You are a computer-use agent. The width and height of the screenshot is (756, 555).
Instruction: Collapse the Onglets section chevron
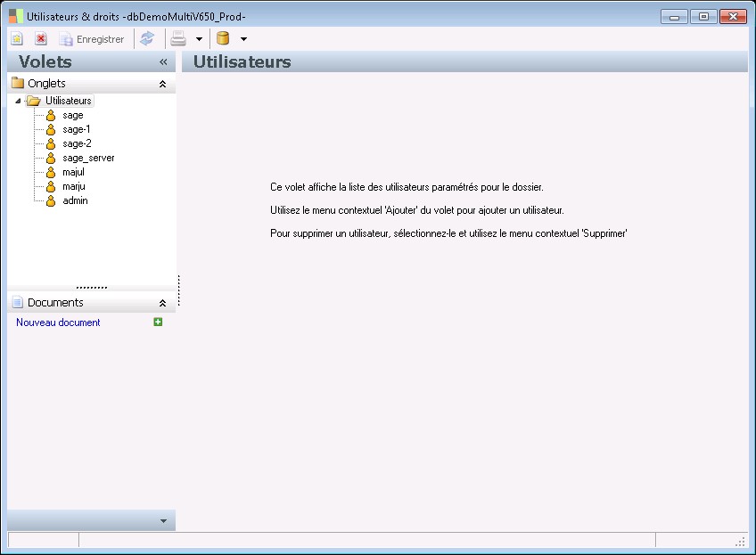pyautogui.click(x=162, y=84)
